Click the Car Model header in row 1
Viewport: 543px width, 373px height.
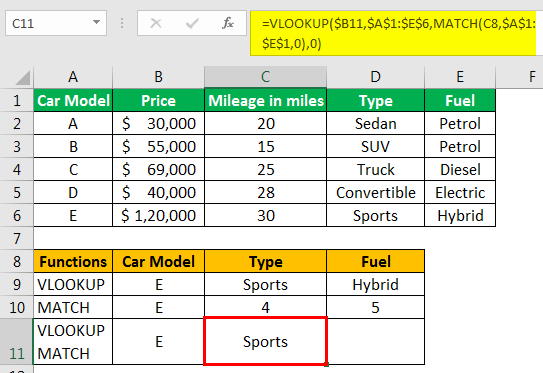pyautogui.click(x=73, y=100)
